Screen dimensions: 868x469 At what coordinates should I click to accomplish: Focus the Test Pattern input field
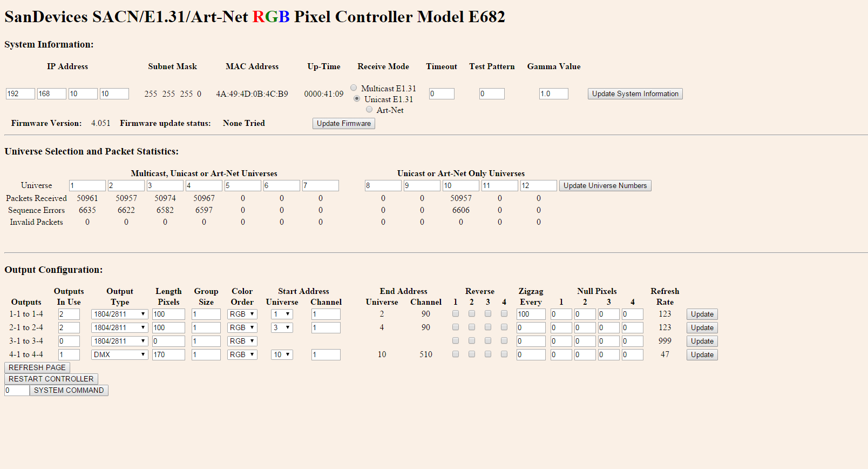[x=492, y=93]
